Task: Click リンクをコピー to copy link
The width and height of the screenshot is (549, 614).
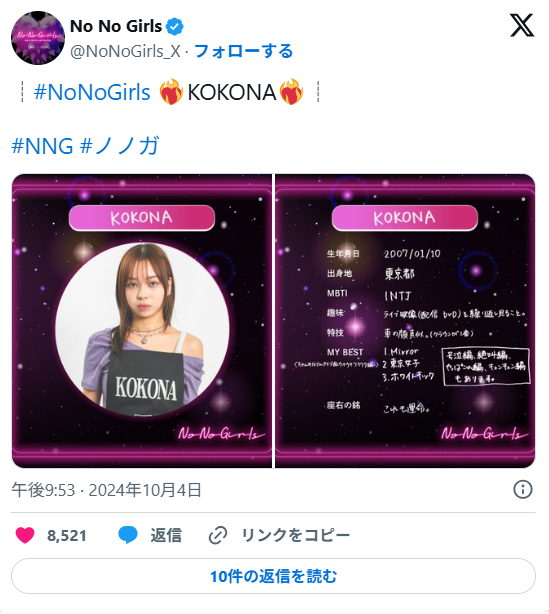Action: point(296,535)
